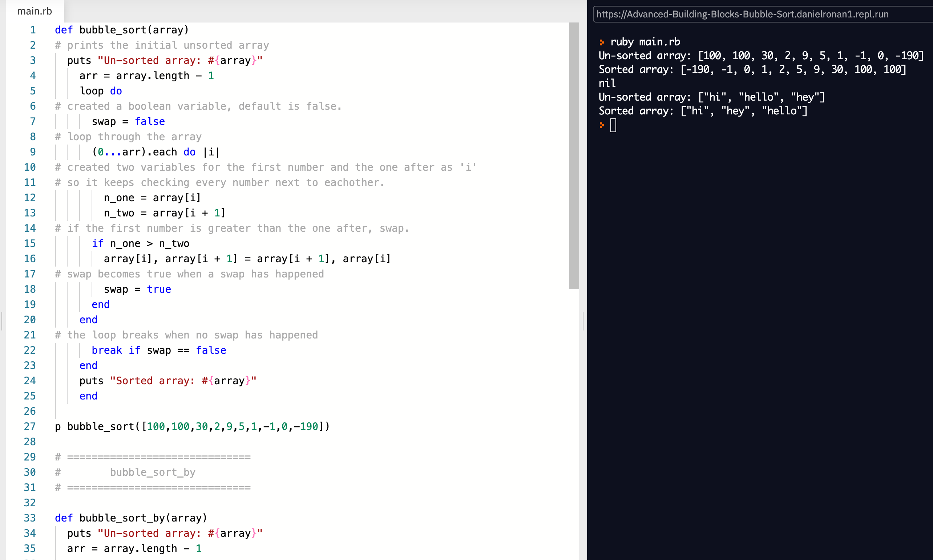Click the left edge pane resize handle
Viewport: 933px width, 560px height.
(x=2, y=321)
